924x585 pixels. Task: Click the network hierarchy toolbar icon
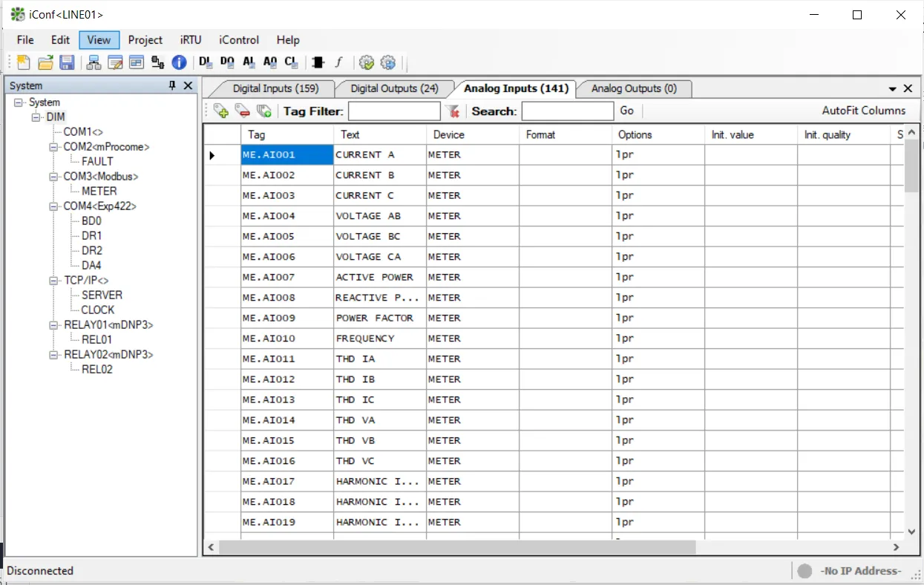pos(94,62)
